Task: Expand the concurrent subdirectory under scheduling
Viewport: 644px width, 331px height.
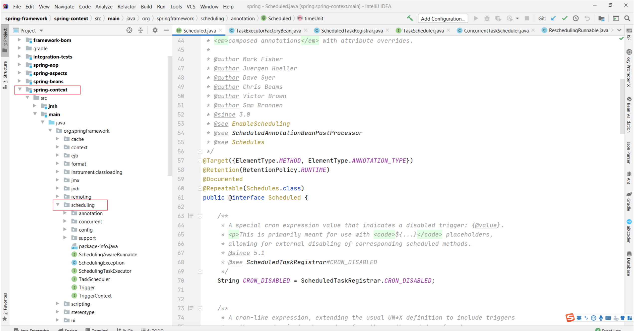Action: [x=64, y=221]
